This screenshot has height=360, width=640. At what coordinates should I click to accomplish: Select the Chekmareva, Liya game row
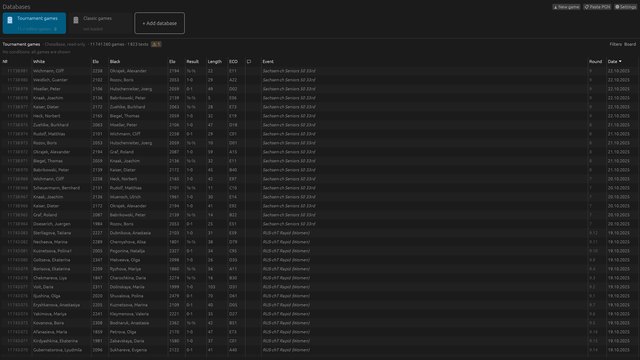point(320,278)
